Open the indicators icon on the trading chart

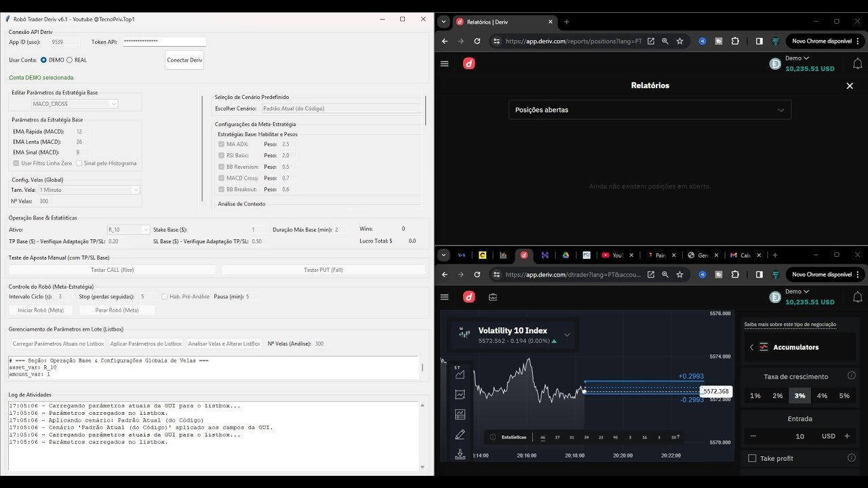460,394
